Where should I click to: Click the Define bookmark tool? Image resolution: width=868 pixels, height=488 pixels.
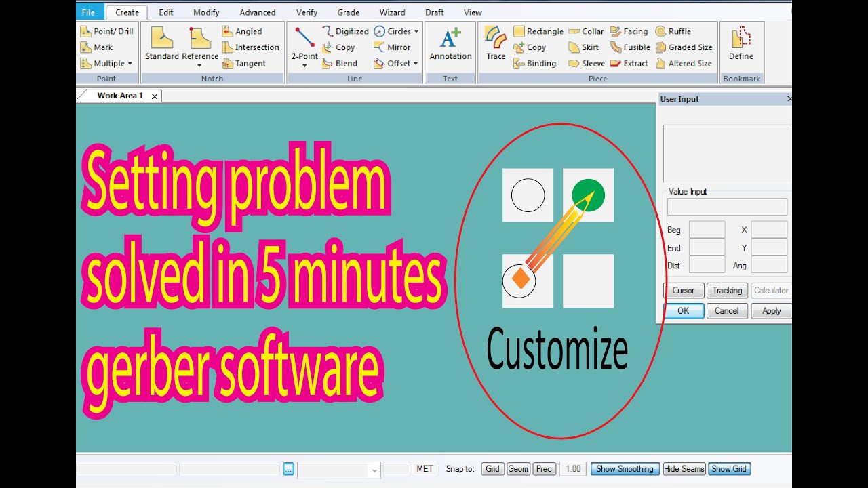741,44
